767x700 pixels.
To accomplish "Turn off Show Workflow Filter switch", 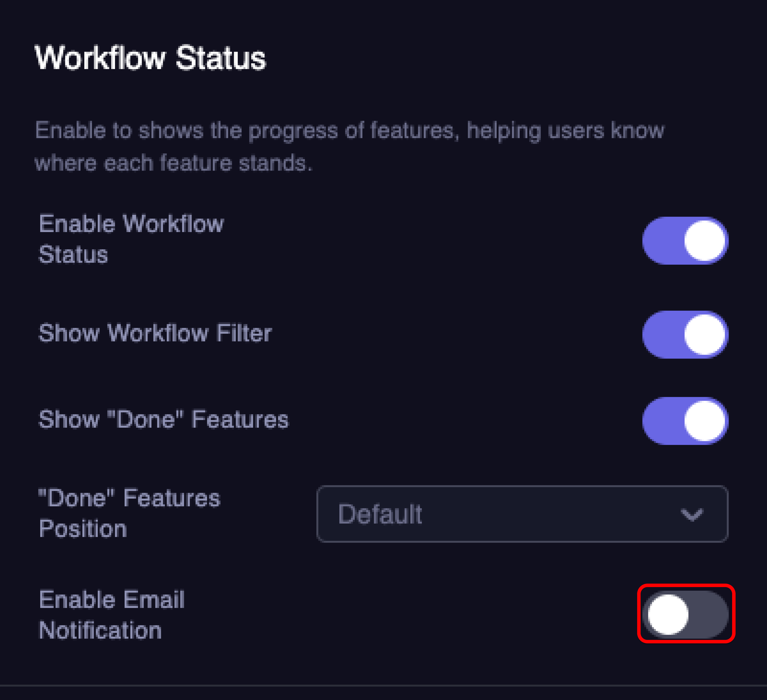I will point(685,334).
